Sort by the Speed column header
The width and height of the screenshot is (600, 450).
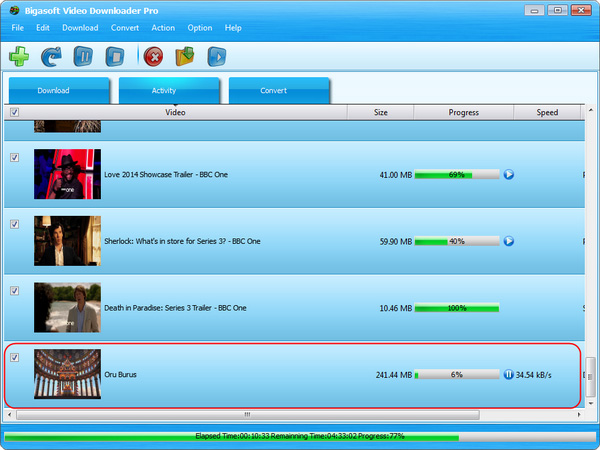547,112
